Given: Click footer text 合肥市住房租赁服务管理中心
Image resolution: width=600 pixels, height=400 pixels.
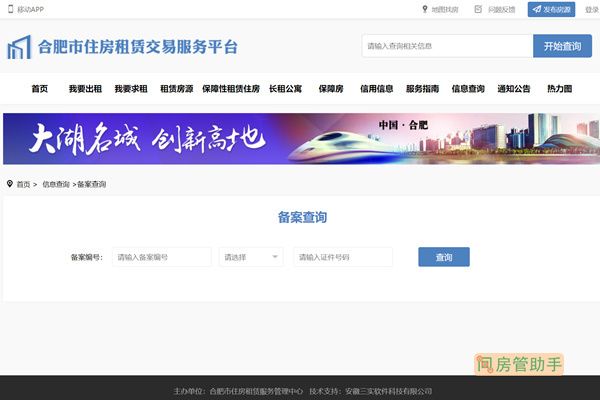Looking at the screenshot, I should [x=256, y=391].
